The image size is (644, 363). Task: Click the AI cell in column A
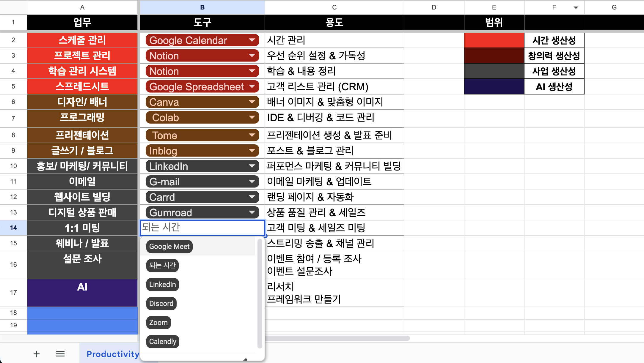82,293
